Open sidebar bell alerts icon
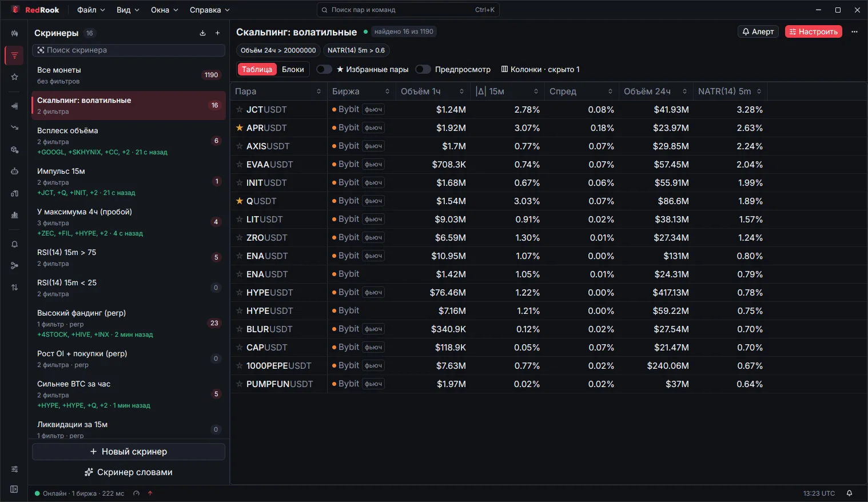The height and width of the screenshot is (502, 868). coord(14,244)
